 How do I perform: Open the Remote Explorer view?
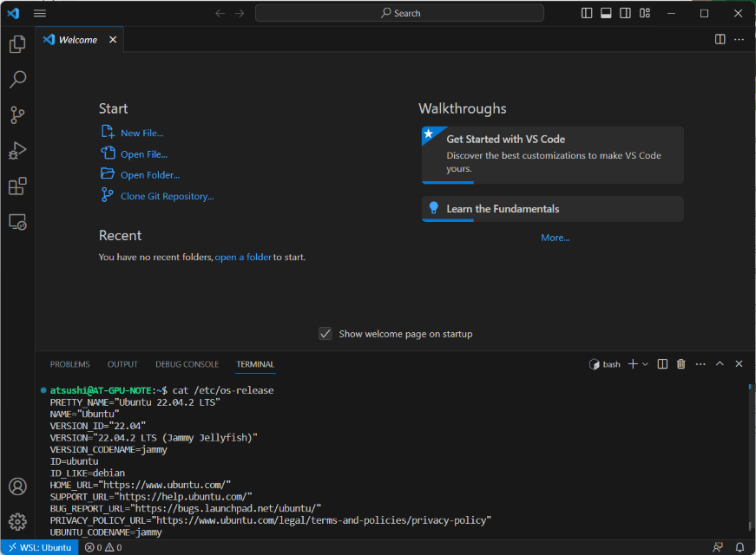pyautogui.click(x=17, y=222)
